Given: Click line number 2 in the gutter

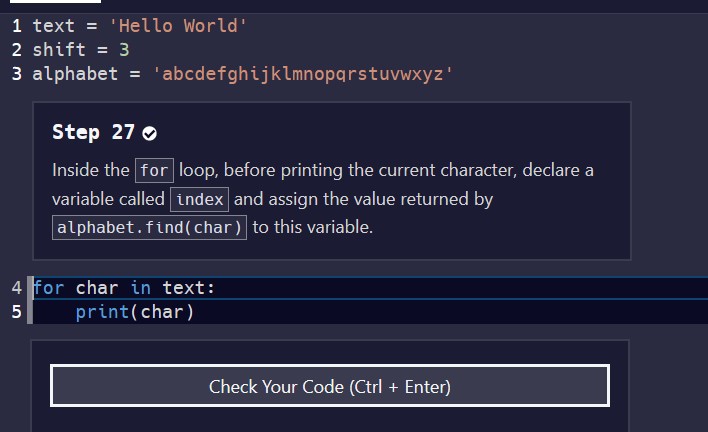Looking at the screenshot, I should tap(17, 49).
